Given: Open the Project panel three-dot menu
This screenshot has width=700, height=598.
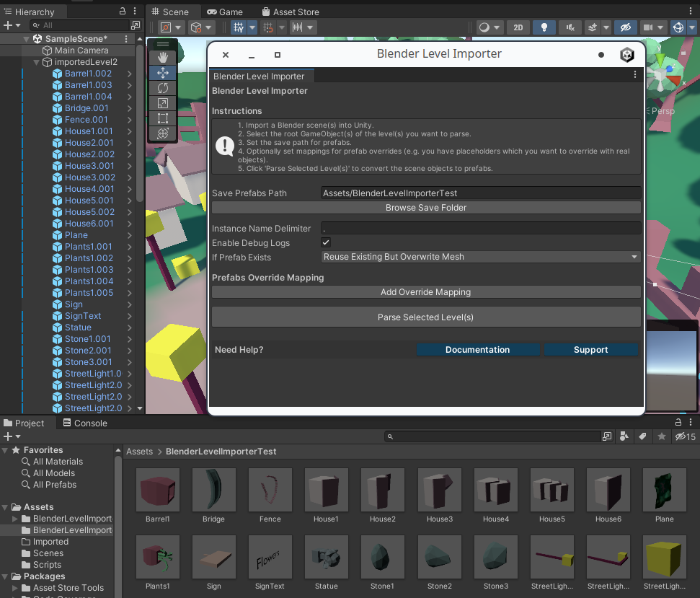Looking at the screenshot, I should point(691,422).
